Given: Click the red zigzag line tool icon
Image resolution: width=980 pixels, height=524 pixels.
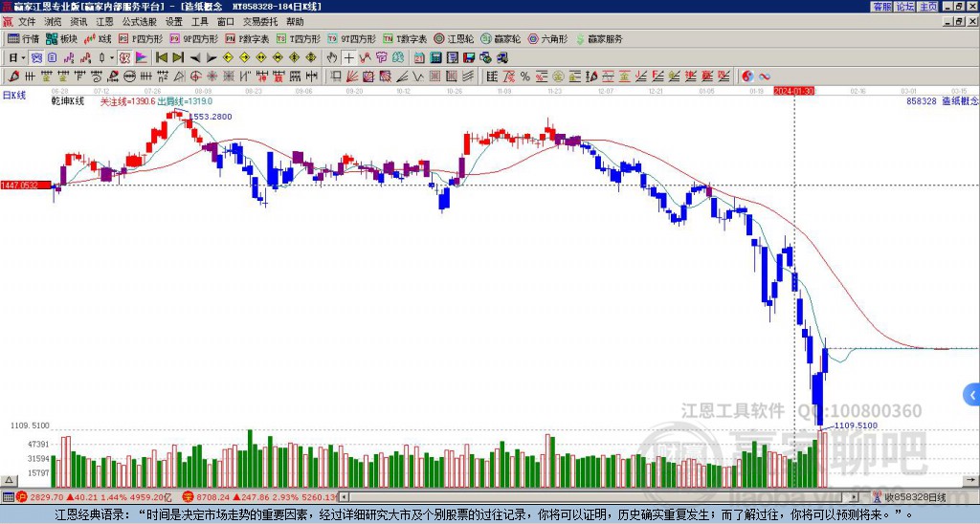Looking at the screenshot, I should tap(365, 57).
